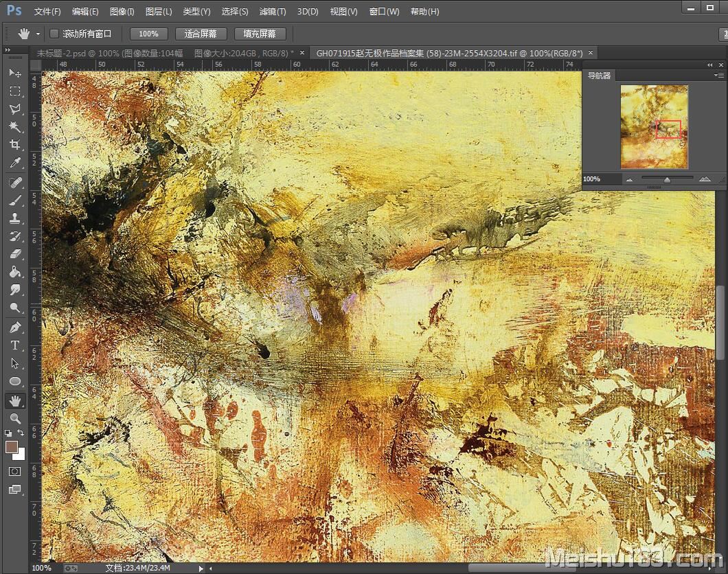Select the Ellipse shape tool
Screen dimensions: 728x574
click(15, 381)
